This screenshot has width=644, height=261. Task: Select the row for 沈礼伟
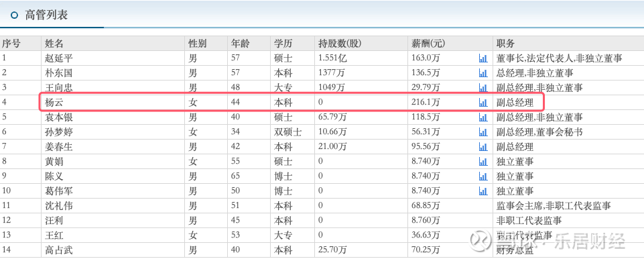(322, 205)
